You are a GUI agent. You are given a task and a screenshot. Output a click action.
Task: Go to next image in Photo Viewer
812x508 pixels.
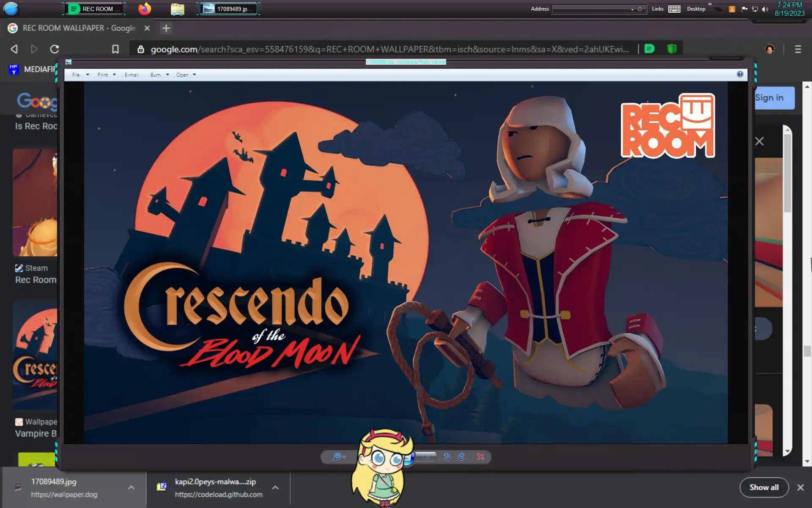tap(426, 457)
